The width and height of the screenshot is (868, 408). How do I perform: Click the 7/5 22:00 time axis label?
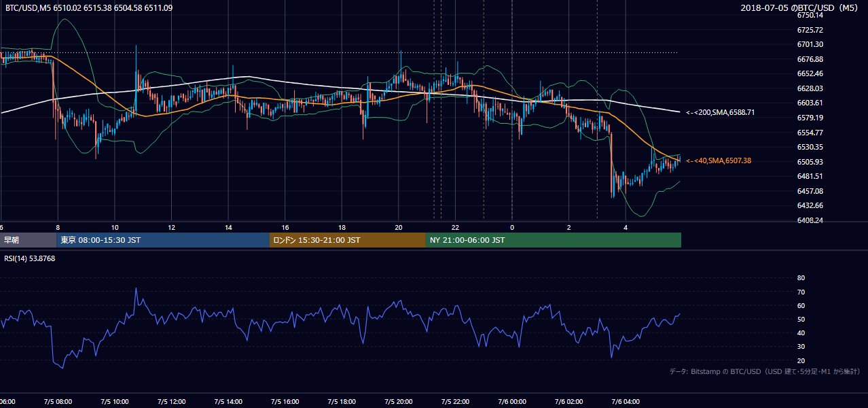pyautogui.click(x=455, y=402)
